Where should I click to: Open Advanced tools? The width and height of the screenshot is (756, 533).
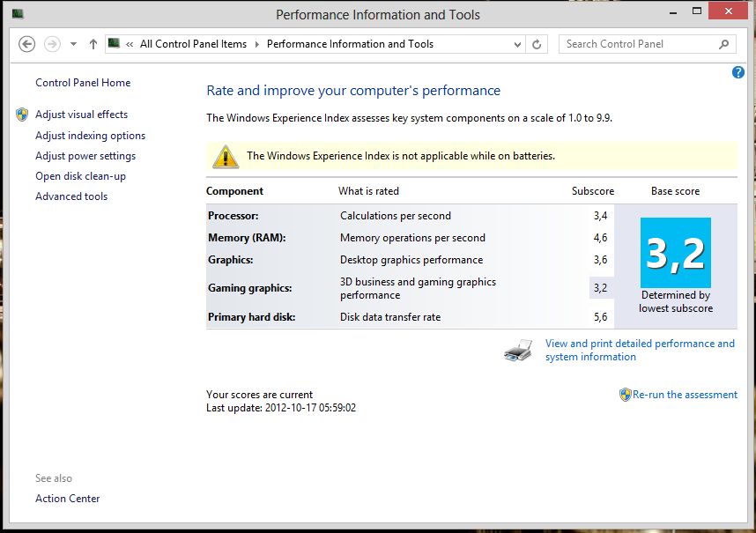tap(71, 196)
